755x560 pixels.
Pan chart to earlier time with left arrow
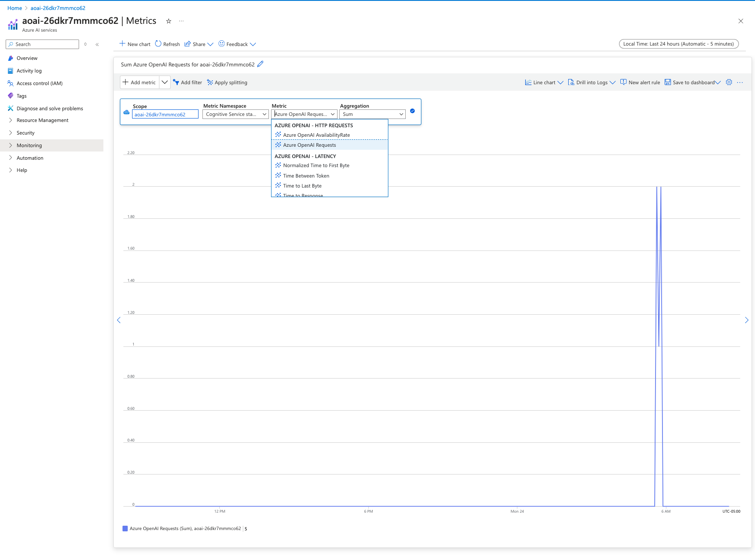[119, 320]
